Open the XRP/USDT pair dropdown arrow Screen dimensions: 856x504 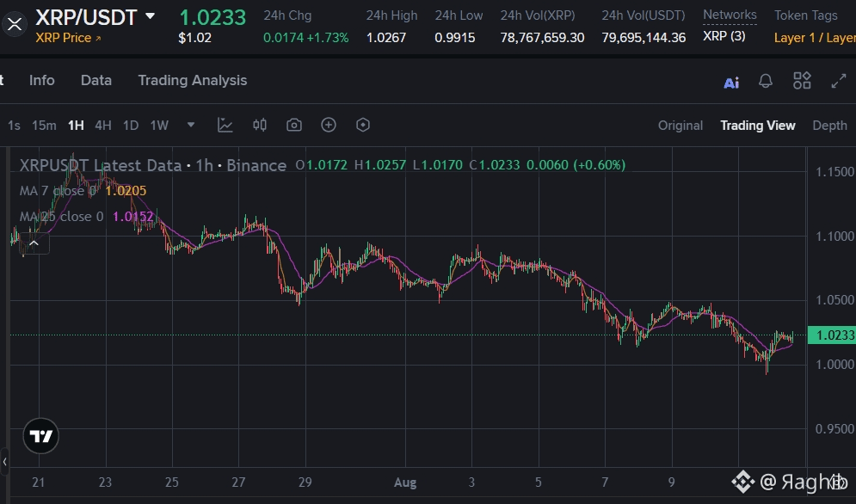pos(150,16)
